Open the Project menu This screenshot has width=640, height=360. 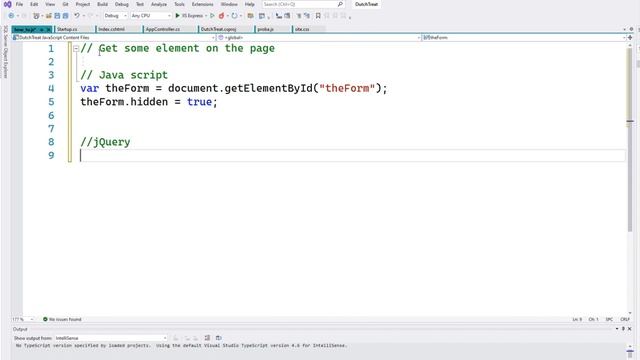(83, 4)
